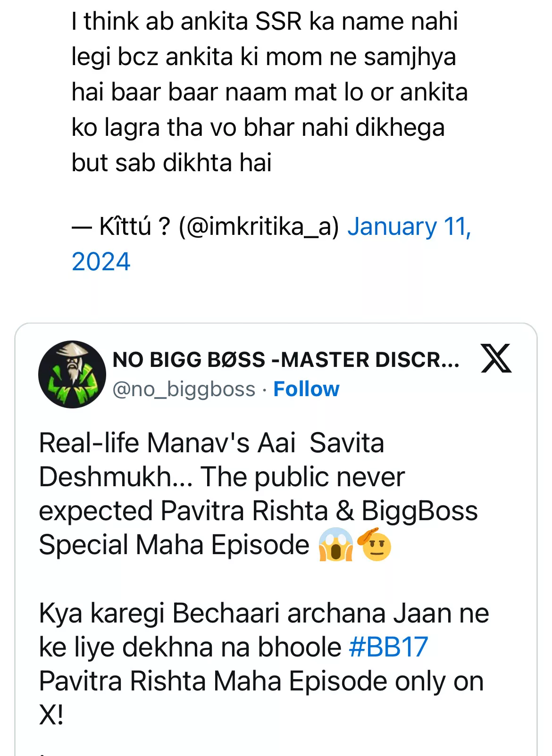This screenshot has height=756, width=552.
Task: Click the @imkritika_a attribution text
Action: (259, 227)
